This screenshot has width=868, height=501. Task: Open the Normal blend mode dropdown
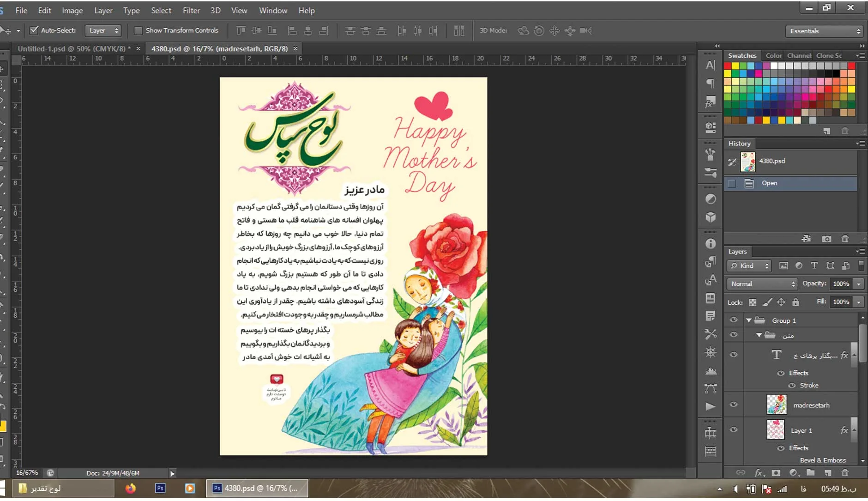[x=762, y=284]
